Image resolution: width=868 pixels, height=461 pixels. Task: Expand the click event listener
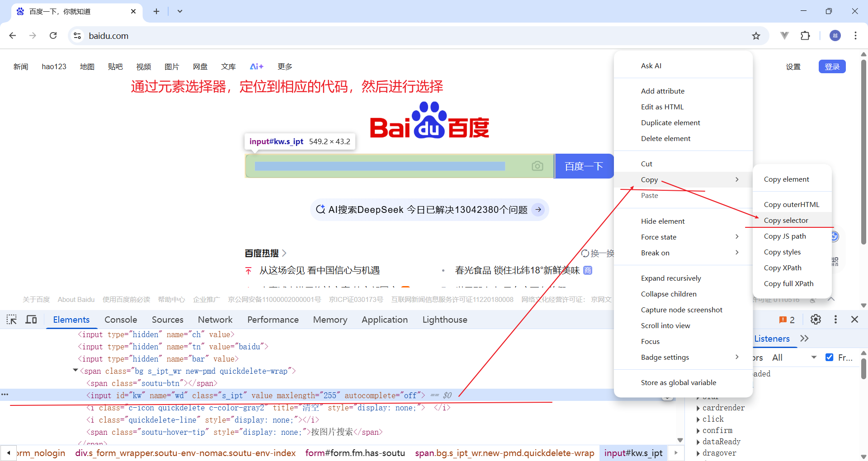[698, 419]
